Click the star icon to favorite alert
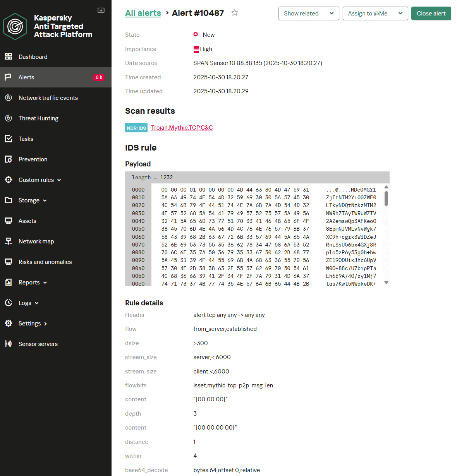 (x=234, y=13)
